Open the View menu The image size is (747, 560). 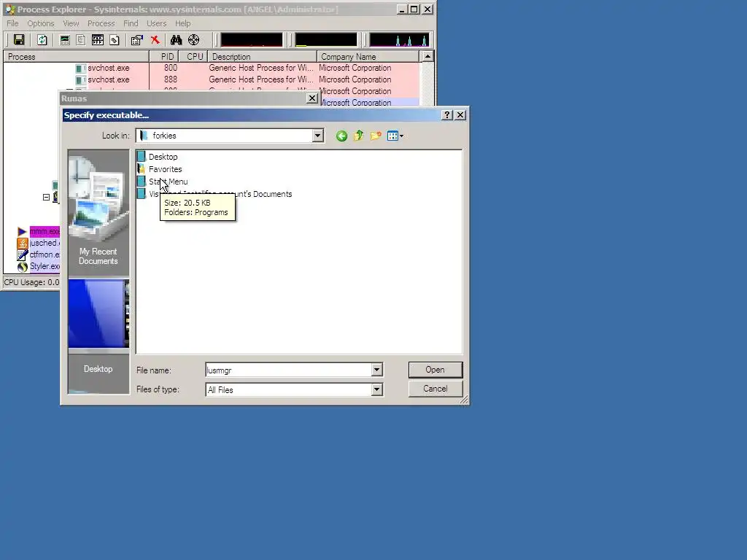click(71, 23)
